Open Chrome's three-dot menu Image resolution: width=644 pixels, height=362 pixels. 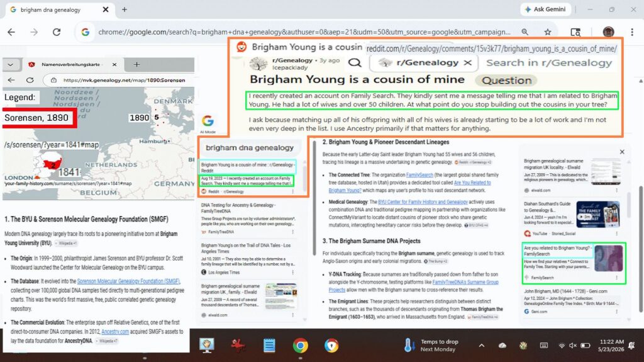[631, 32]
